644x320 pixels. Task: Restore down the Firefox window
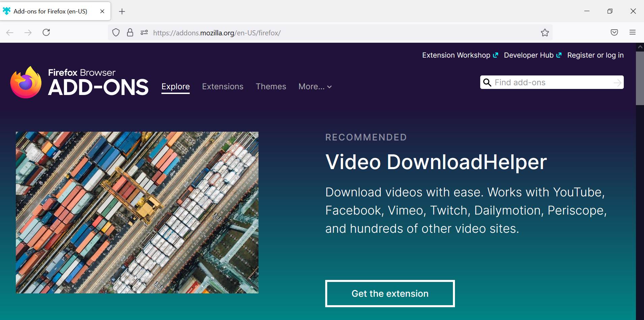(x=610, y=11)
